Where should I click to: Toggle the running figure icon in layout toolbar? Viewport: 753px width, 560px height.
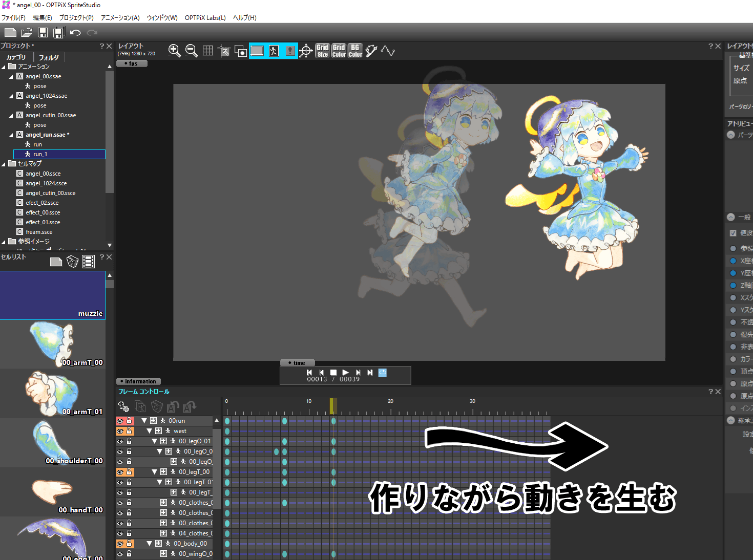pos(274,51)
